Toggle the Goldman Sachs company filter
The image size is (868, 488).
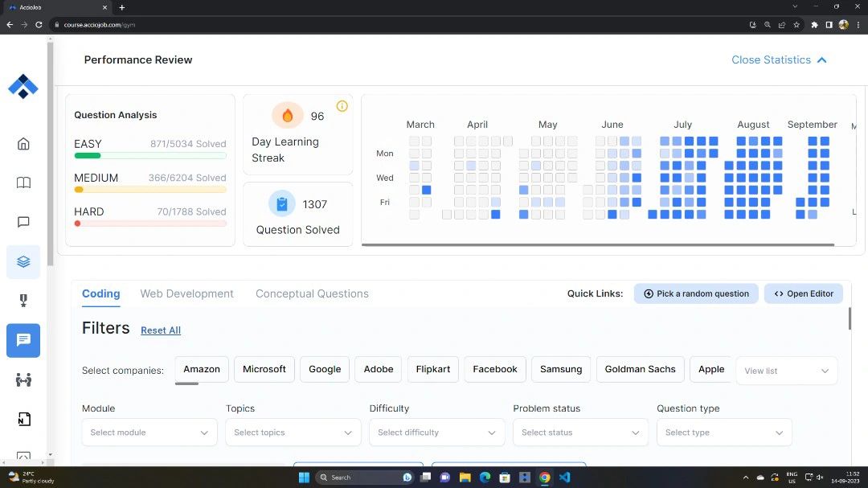pyautogui.click(x=640, y=369)
